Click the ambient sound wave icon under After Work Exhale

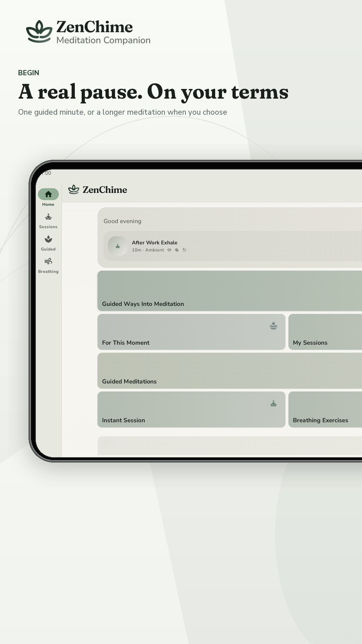click(x=177, y=250)
